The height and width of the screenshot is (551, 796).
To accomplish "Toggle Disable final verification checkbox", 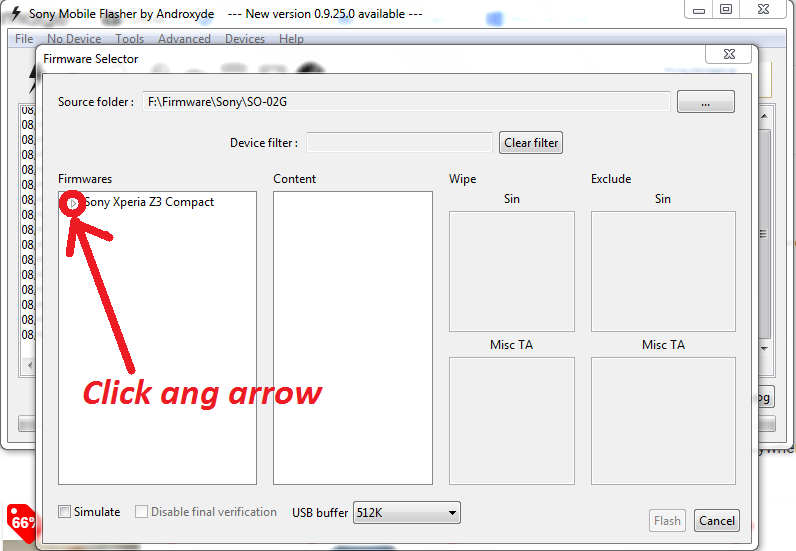I will click(141, 511).
